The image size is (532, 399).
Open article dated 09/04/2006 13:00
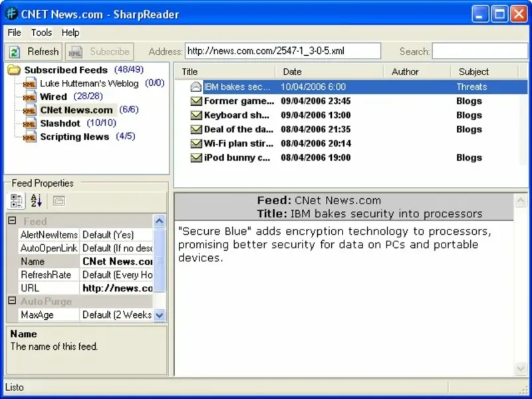[x=315, y=115]
